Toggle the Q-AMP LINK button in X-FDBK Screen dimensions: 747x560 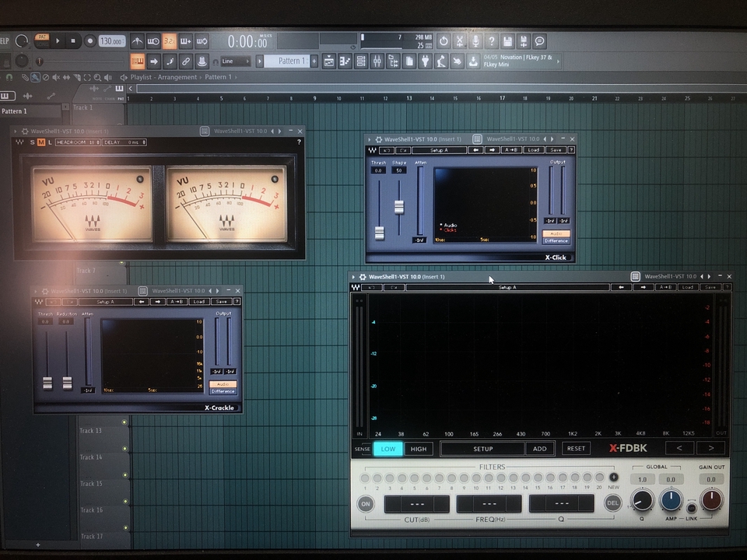click(x=690, y=508)
